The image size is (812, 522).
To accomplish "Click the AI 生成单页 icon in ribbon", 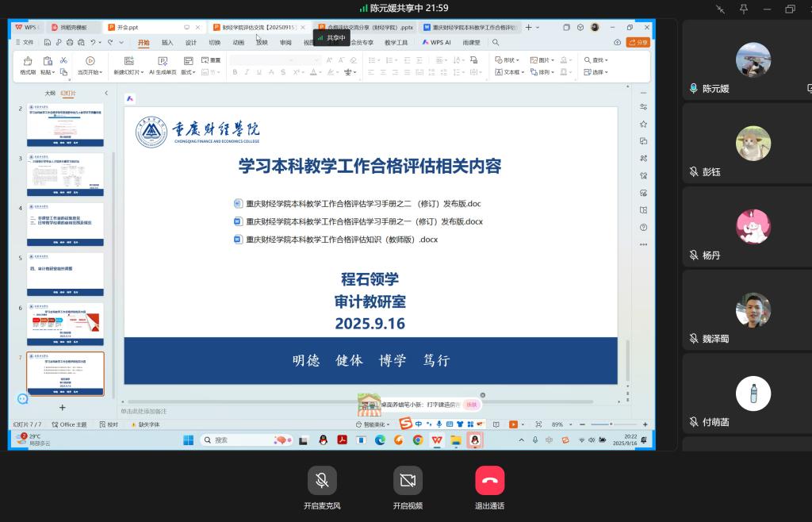I will (163, 61).
